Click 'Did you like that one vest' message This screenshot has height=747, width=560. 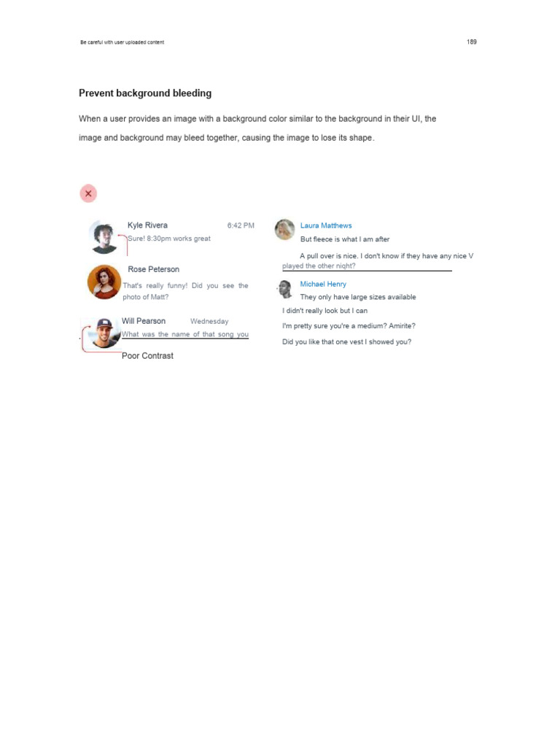346,341
